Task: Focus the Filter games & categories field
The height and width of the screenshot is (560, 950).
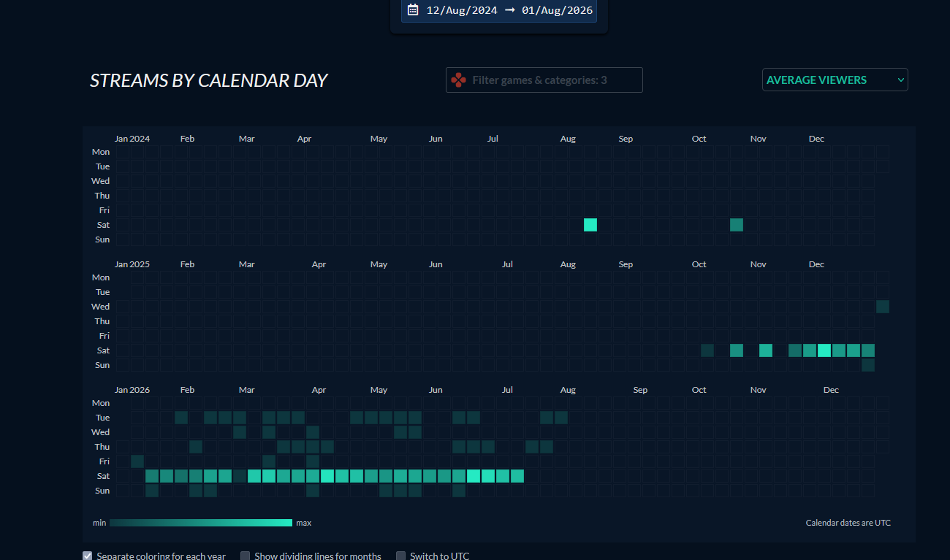Action: (544, 80)
